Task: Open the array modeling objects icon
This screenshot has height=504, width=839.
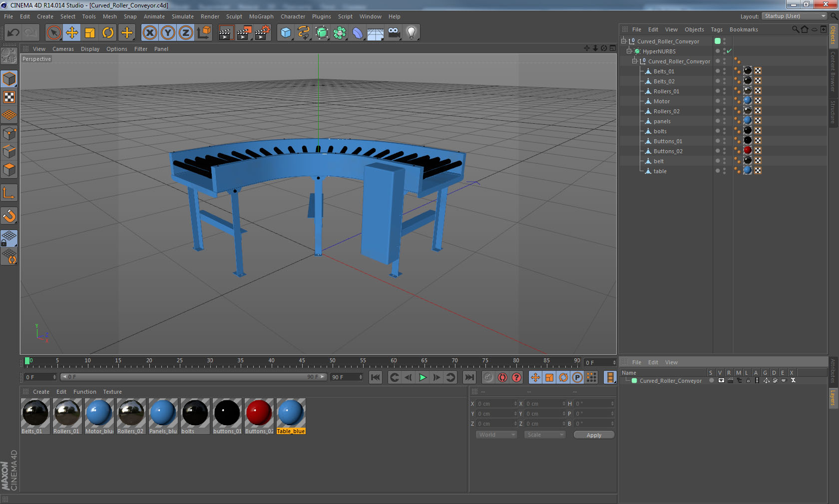Action: pos(340,33)
